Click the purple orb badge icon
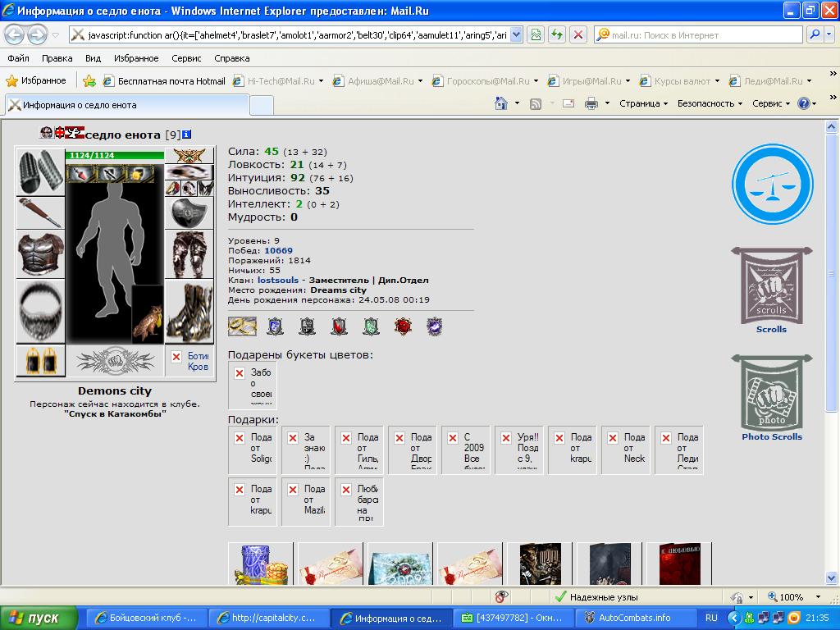Viewport: 840px width, 630px height. tap(435, 326)
